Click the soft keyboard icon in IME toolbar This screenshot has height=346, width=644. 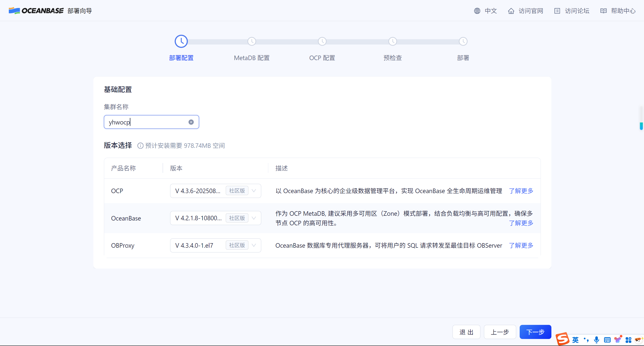click(x=607, y=340)
